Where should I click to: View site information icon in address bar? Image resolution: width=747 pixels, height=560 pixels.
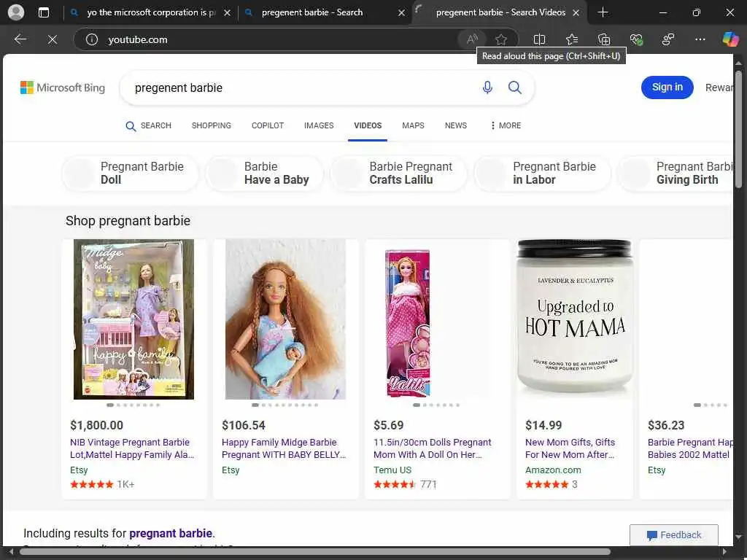pos(91,39)
